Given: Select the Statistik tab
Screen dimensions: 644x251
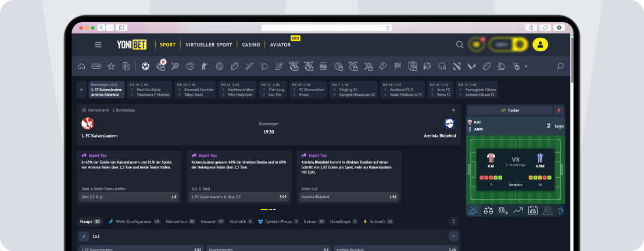Looking at the screenshot, I should pyautogui.click(x=241, y=221).
